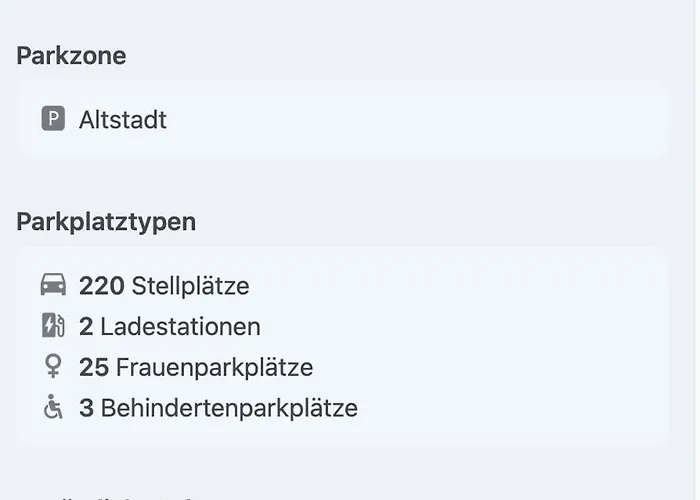Click blank area right of Parkzone heading
The height and width of the screenshot is (500, 700).
(x=400, y=56)
